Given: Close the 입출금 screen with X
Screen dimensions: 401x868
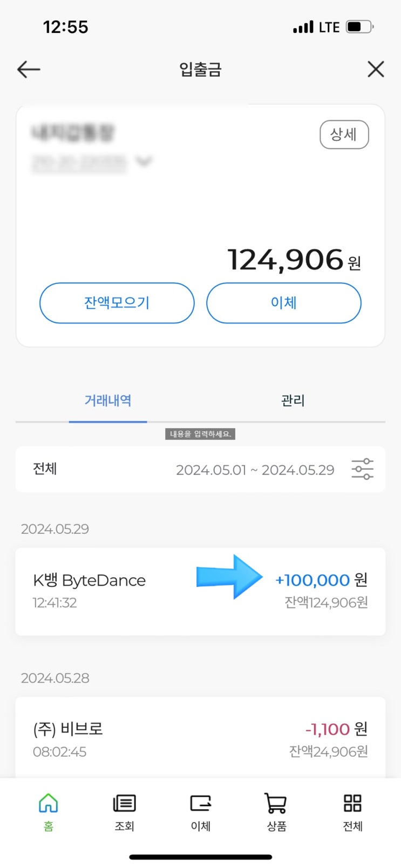Looking at the screenshot, I should tap(376, 69).
